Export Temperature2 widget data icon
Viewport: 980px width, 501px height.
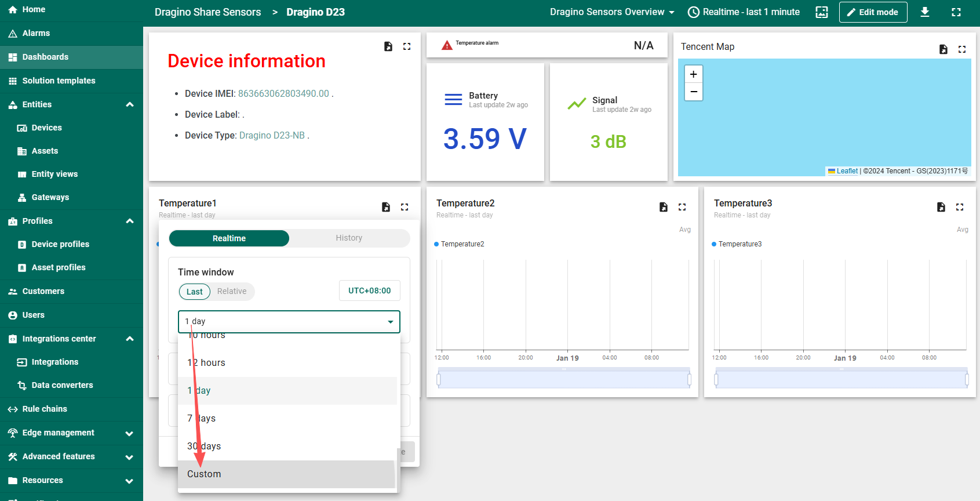click(x=664, y=207)
